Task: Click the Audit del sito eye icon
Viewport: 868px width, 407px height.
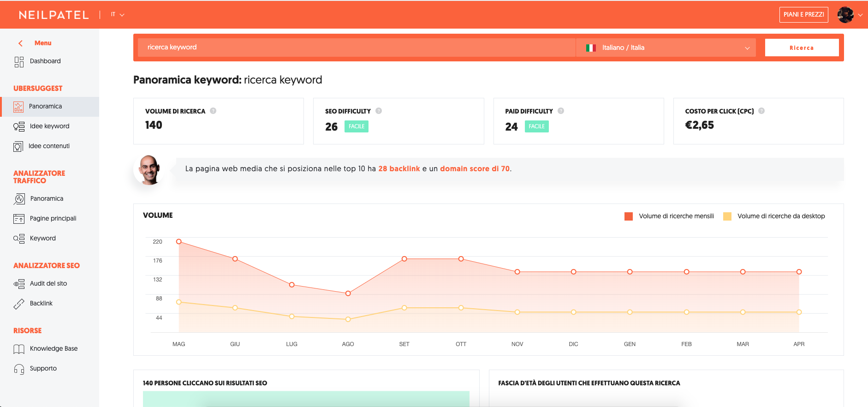Action: [x=19, y=284]
